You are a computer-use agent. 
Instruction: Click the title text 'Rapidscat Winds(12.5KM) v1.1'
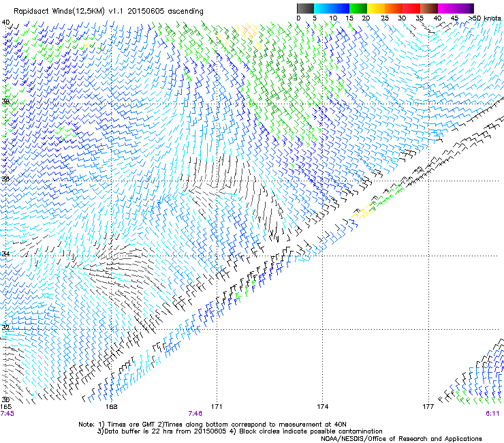click(x=69, y=12)
